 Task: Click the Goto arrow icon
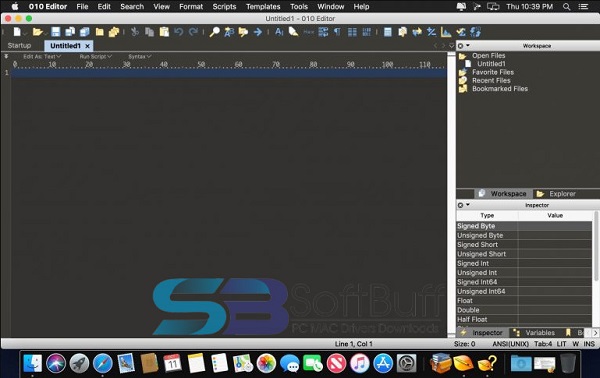click(x=258, y=32)
